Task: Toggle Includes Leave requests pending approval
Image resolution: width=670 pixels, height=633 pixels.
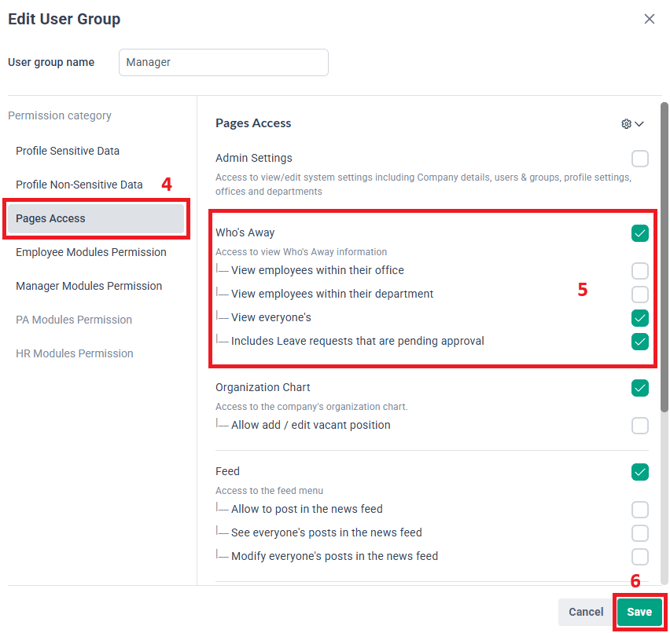Action: pyautogui.click(x=640, y=342)
